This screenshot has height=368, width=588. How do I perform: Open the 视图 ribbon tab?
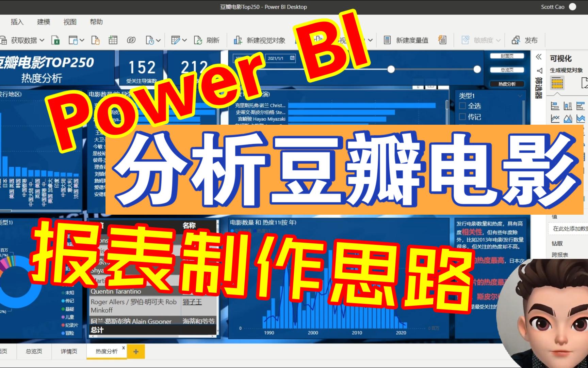pos(70,22)
